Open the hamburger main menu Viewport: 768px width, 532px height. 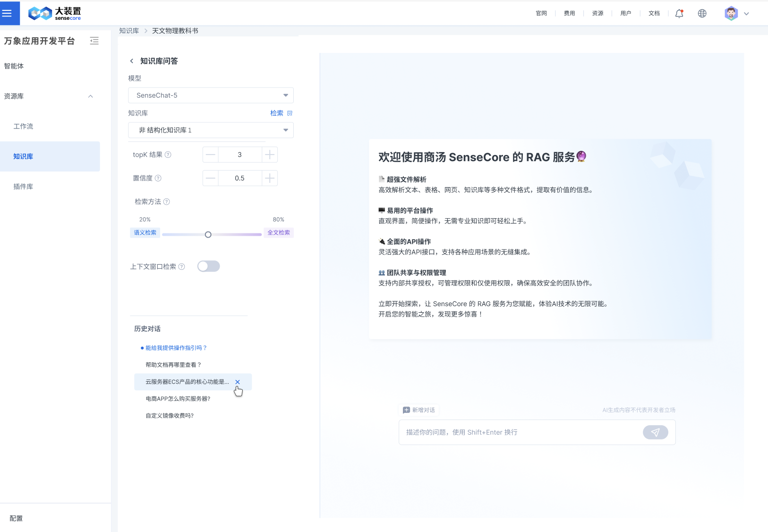click(7, 13)
